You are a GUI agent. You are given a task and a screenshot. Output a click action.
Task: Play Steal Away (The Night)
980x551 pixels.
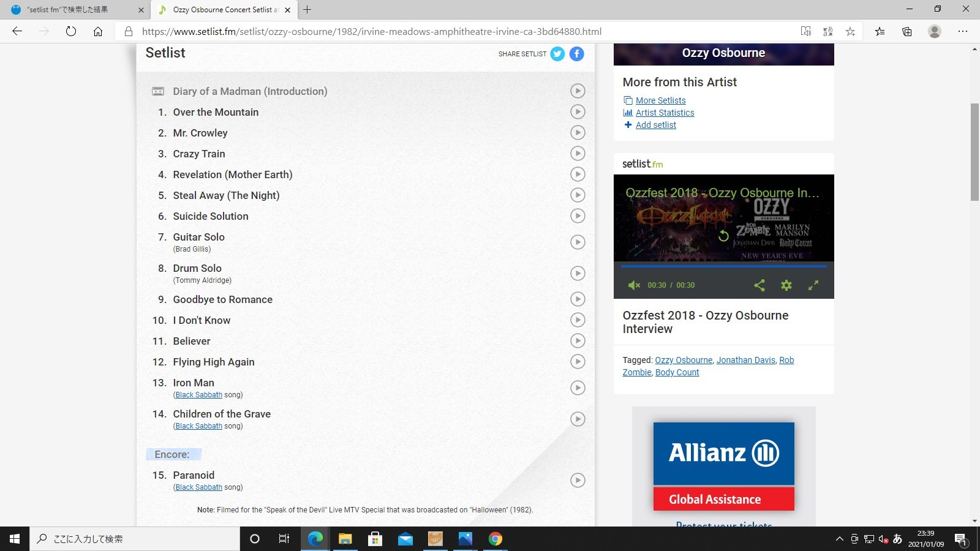[578, 195]
